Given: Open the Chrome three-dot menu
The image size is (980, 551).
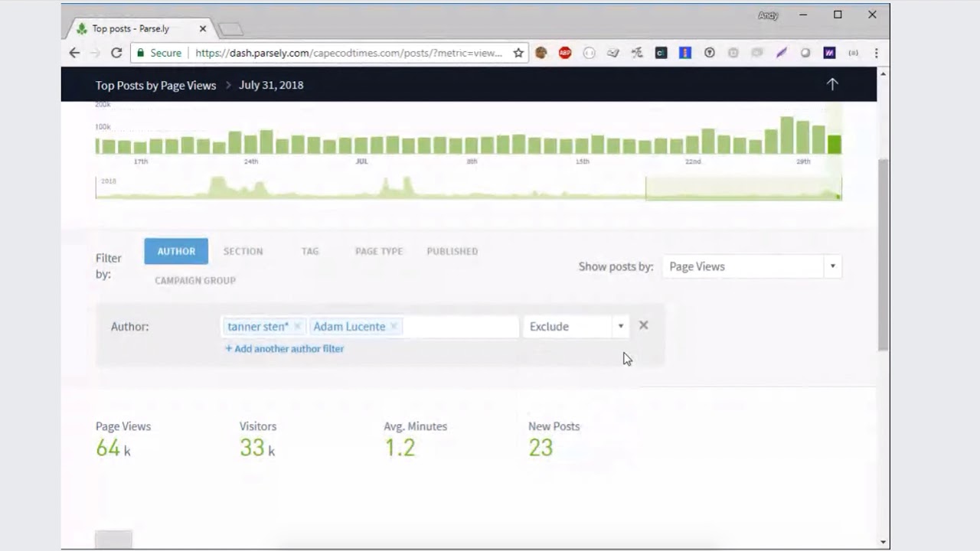Looking at the screenshot, I should tap(876, 53).
